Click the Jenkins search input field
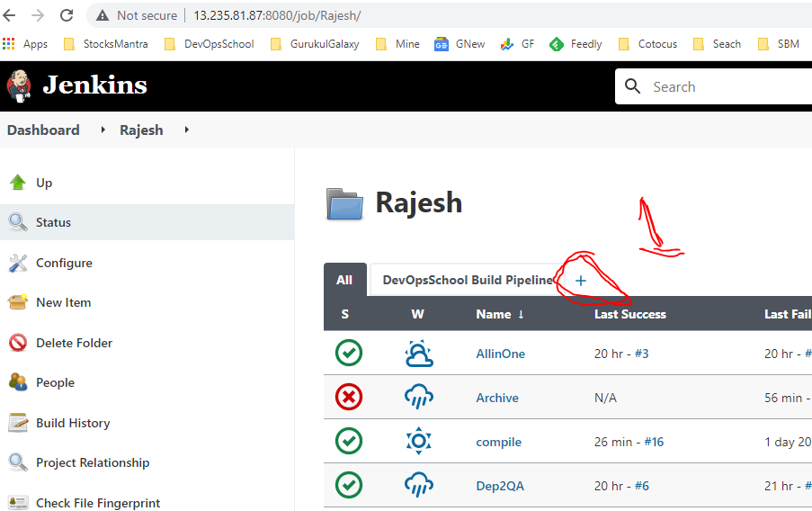The width and height of the screenshot is (812, 511). click(x=719, y=87)
